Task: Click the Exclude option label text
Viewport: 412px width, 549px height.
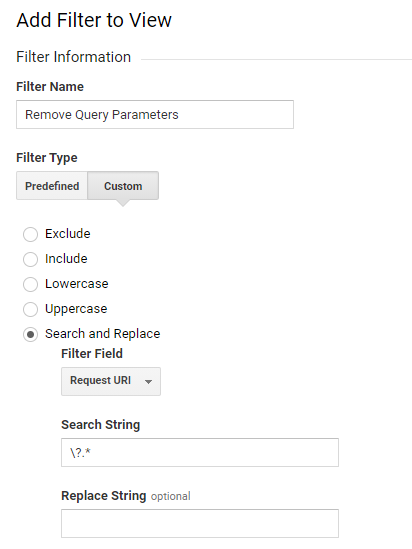Action: pyautogui.click(x=68, y=234)
